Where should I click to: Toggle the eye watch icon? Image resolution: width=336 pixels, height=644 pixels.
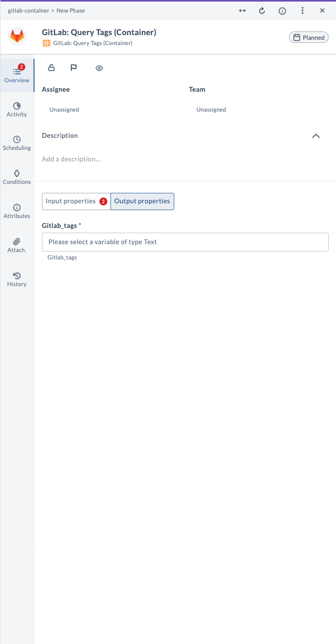point(99,68)
